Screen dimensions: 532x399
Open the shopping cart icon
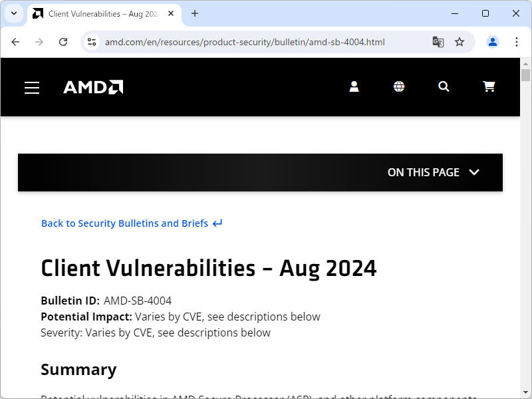pos(489,86)
